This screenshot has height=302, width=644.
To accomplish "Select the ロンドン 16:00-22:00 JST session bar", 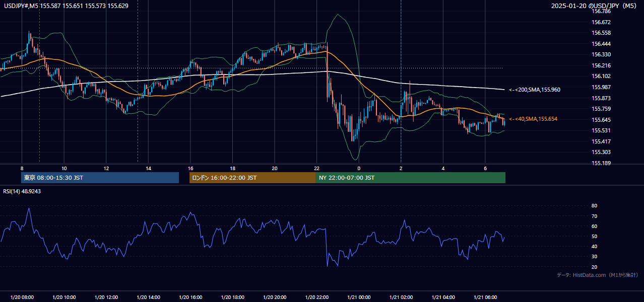I will click(252, 178).
